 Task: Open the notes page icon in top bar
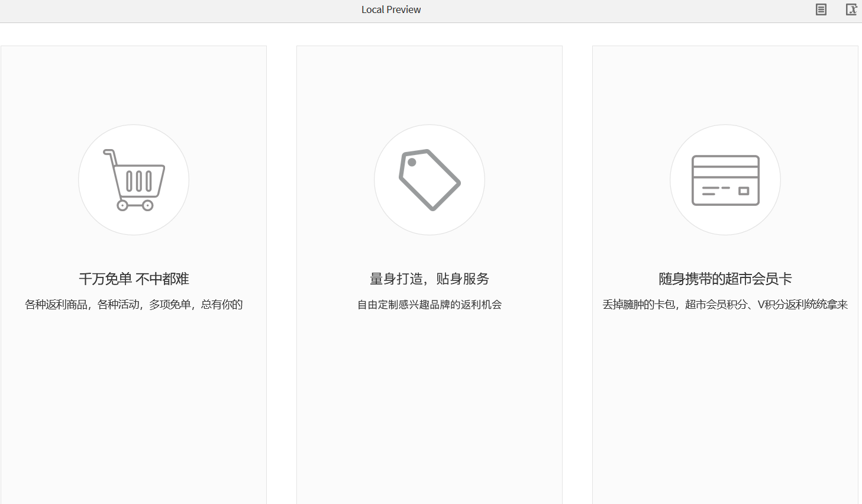pos(821,9)
